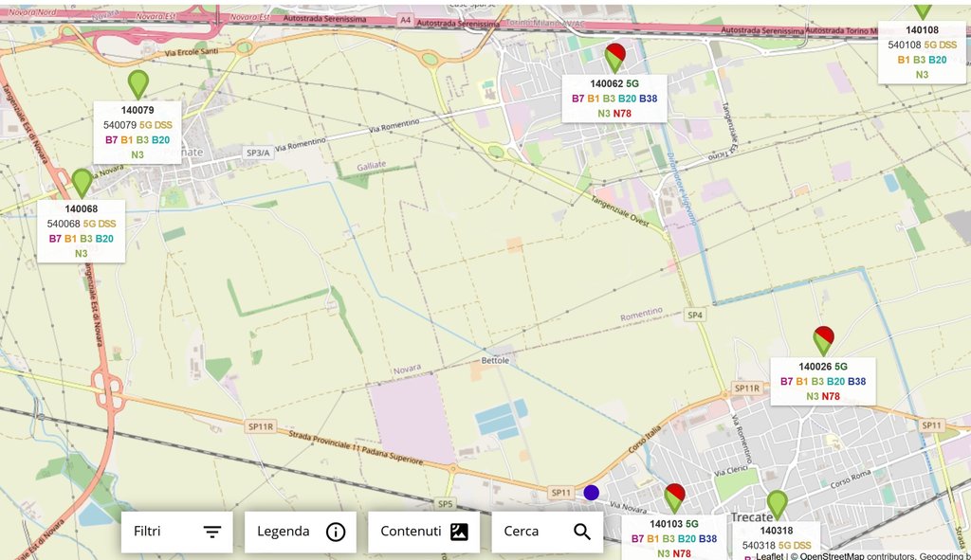Select the green marker for site 140318
This screenshot has width=971, height=560.
coord(778,504)
